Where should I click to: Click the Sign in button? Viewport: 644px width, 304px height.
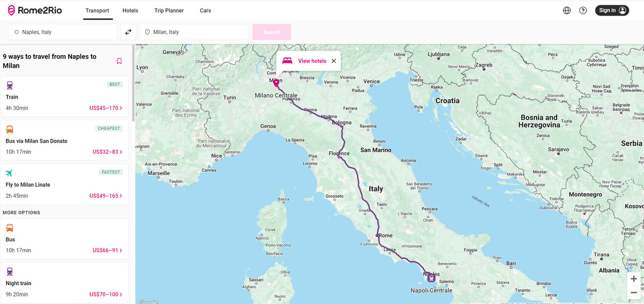[x=612, y=10]
